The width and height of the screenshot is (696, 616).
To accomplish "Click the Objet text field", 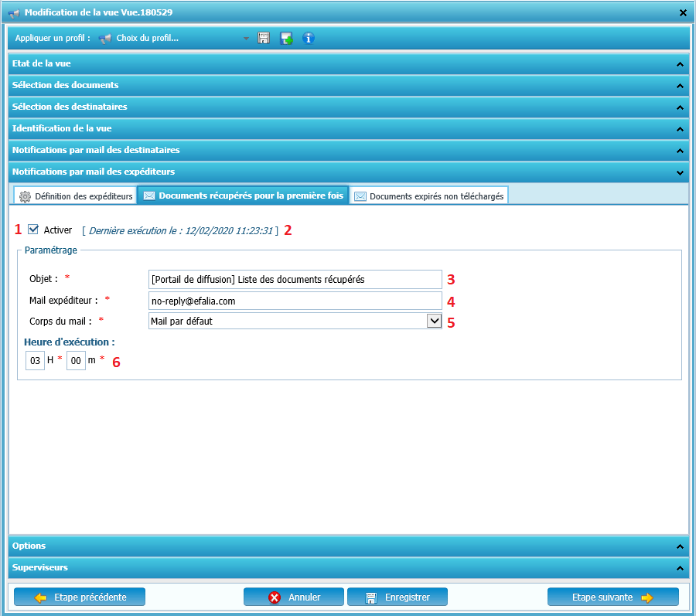I will tap(295, 279).
